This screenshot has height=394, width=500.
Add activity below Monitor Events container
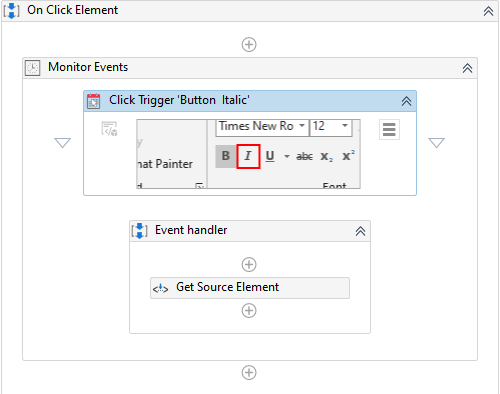coord(249,372)
